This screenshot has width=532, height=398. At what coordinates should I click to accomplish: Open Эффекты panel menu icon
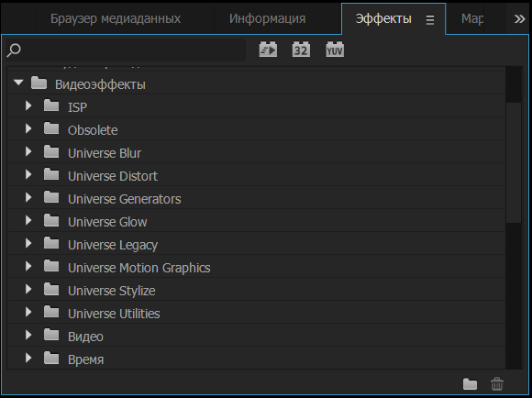point(430,20)
